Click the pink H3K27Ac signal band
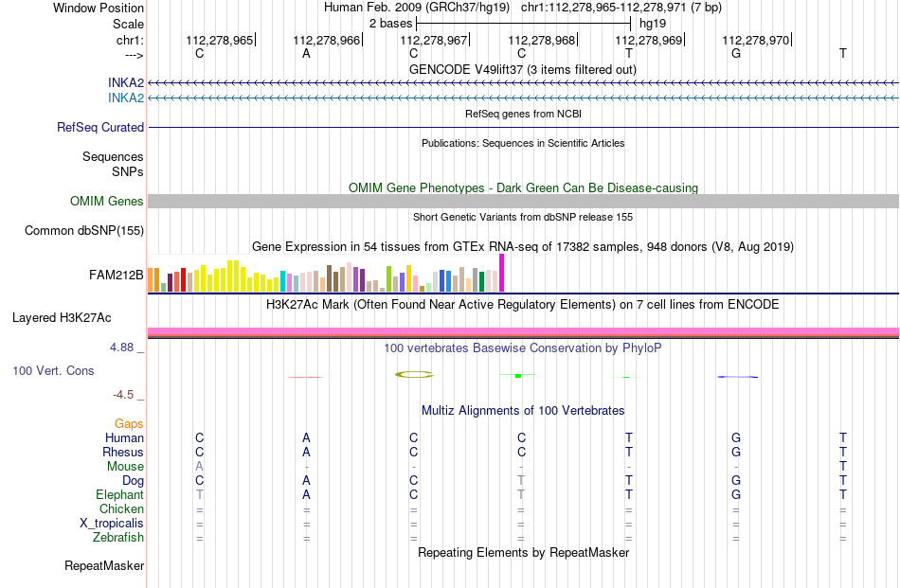 coord(523,331)
